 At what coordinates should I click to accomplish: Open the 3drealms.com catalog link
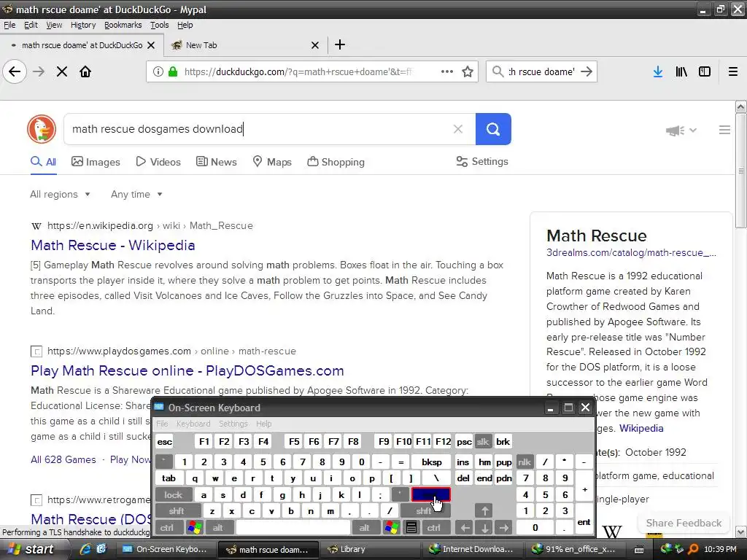pos(631,252)
